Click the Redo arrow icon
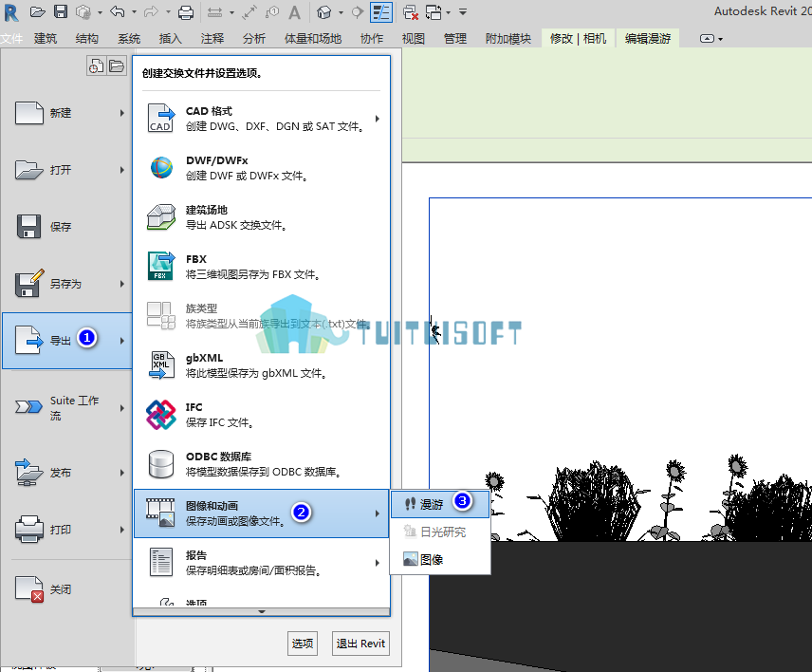The image size is (812, 672). click(x=151, y=11)
